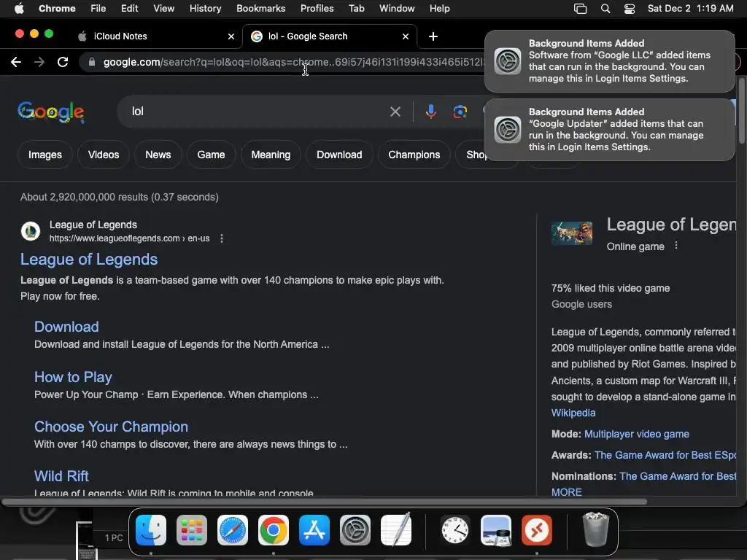Open Chrome from the Dock
Viewport: 747px width, 560px height.
click(x=274, y=530)
